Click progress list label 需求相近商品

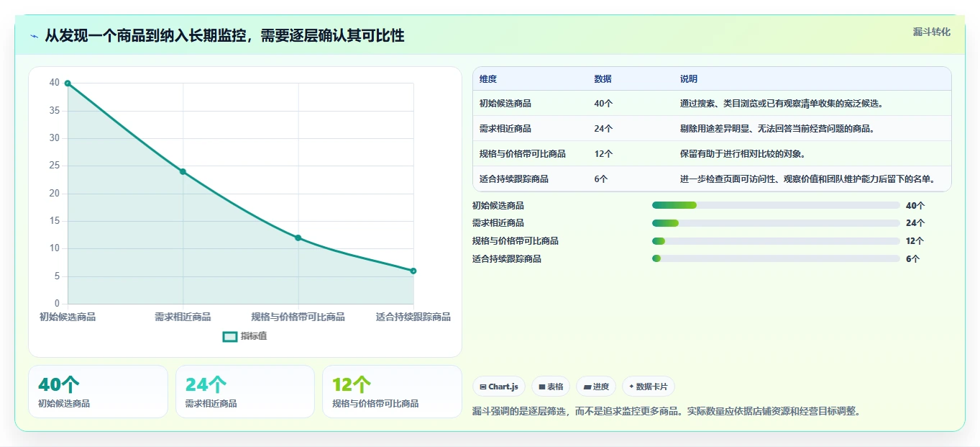pyautogui.click(x=498, y=223)
